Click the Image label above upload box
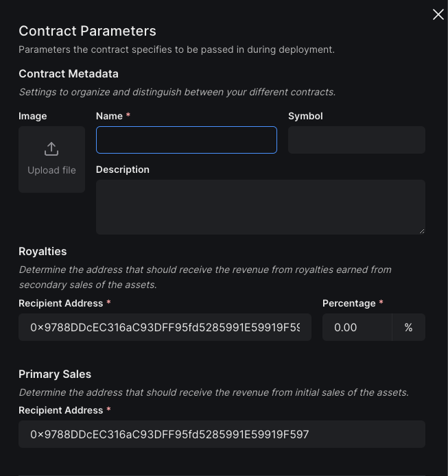 [x=33, y=116]
